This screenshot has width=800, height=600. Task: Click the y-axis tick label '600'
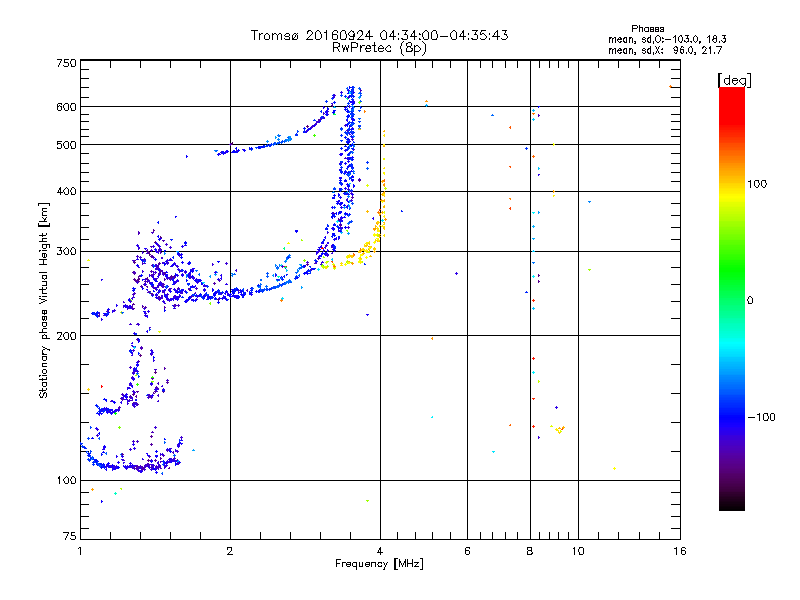[66, 107]
